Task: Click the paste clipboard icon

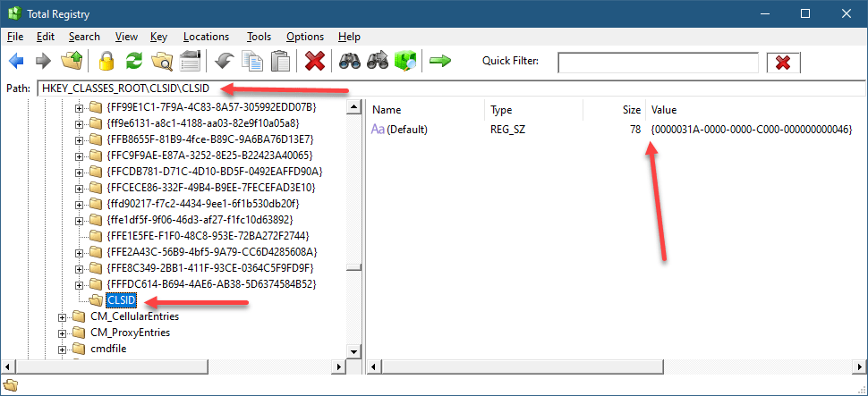Action: [x=280, y=62]
